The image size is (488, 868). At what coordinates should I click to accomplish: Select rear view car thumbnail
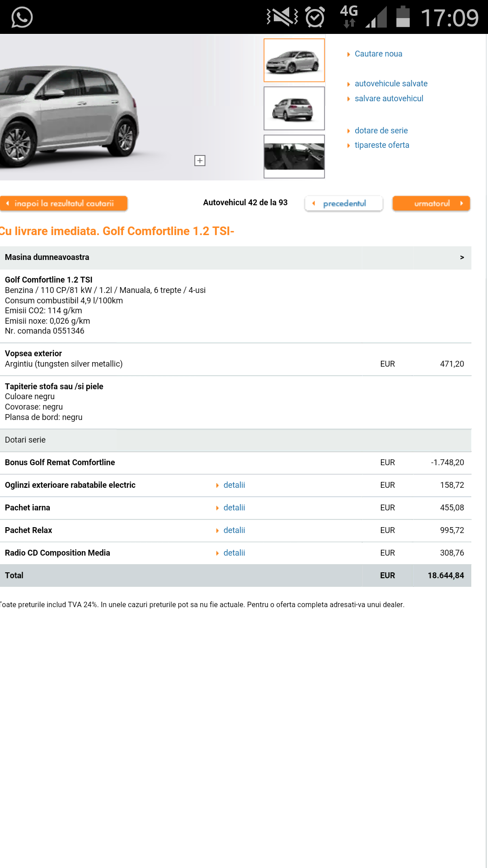(x=294, y=108)
